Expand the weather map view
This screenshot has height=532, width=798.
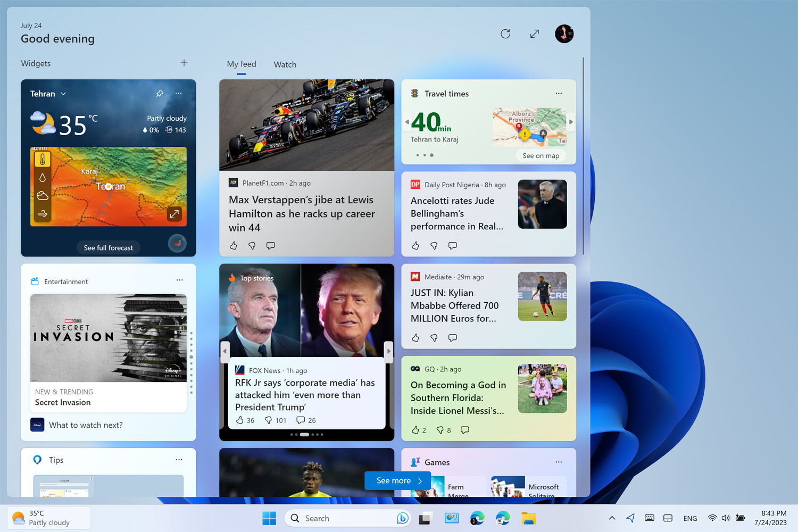[x=174, y=214]
